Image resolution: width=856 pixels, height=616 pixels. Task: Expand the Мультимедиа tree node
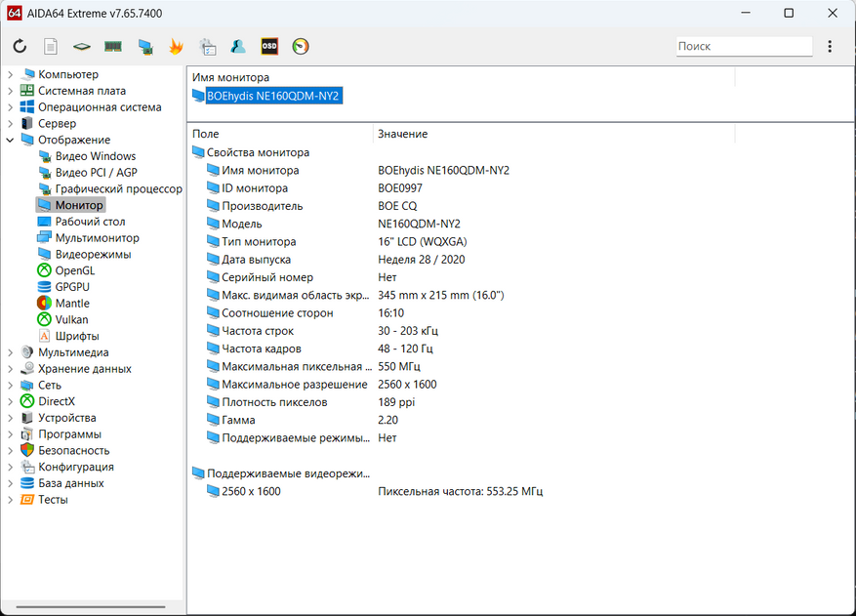(x=10, y=352)
